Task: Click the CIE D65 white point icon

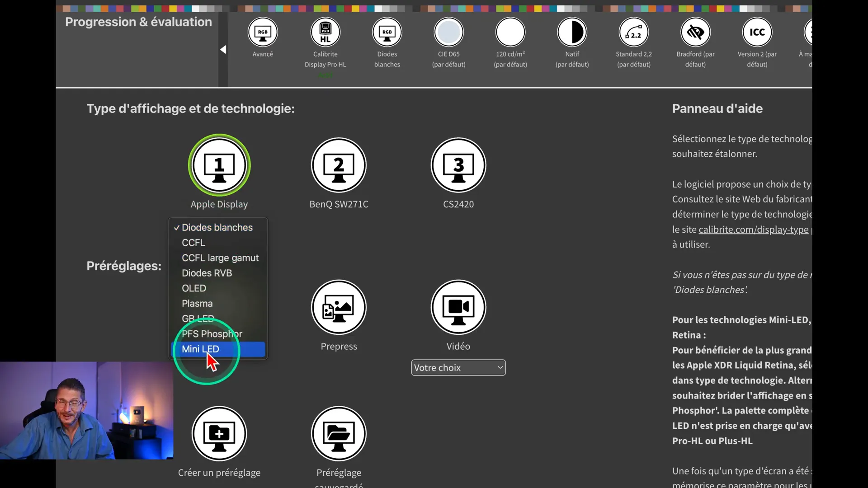Action: 448,32
